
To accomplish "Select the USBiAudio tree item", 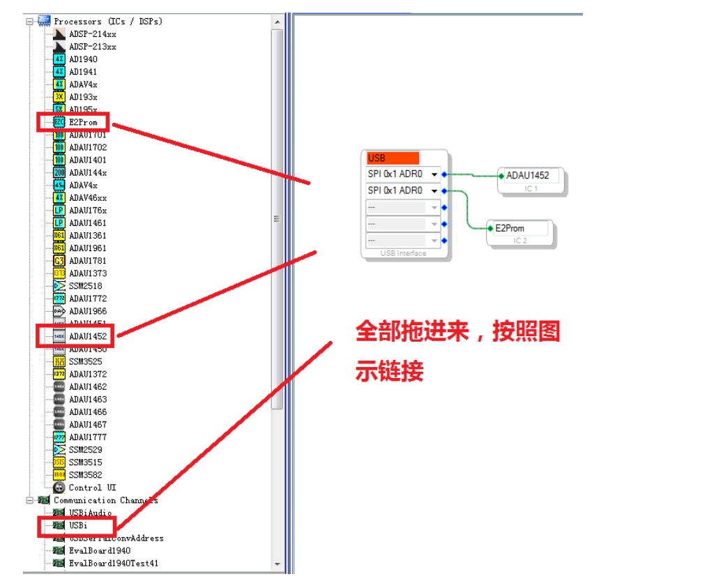I will [90, 513].
